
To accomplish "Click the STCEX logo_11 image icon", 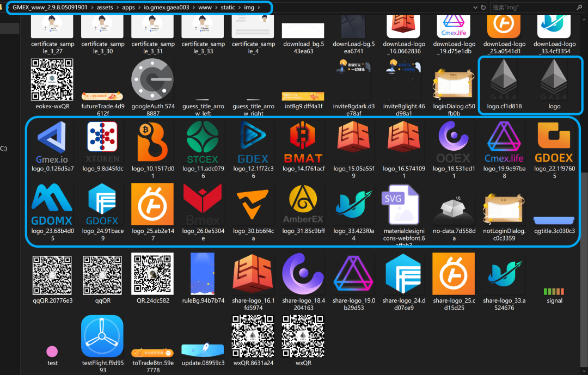I will [203, 142].
